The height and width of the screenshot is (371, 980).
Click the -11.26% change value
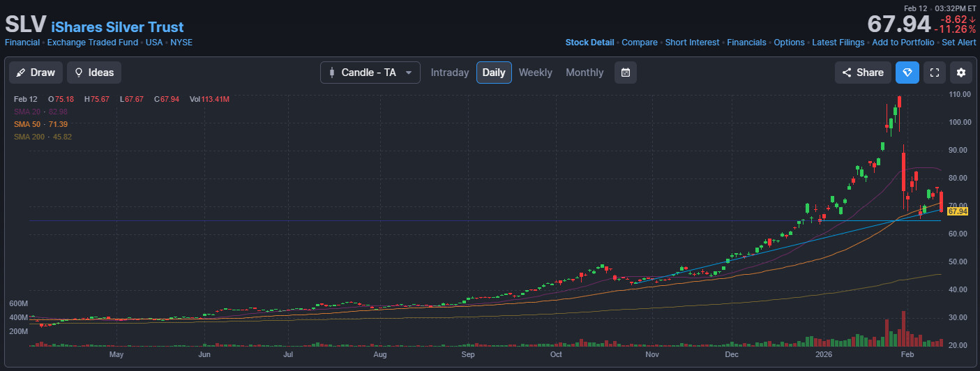955,29
